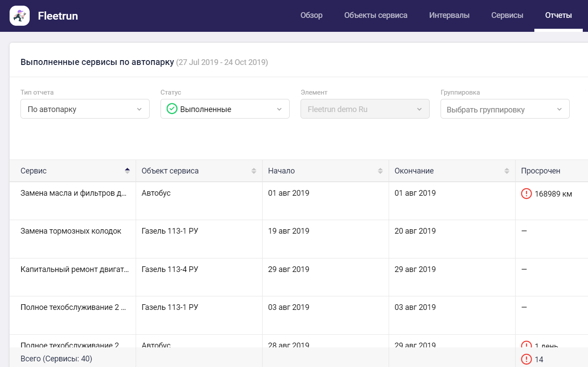The image size is (588, 367).
Task: Open the Сервисы tab
Action: [507, 16]
